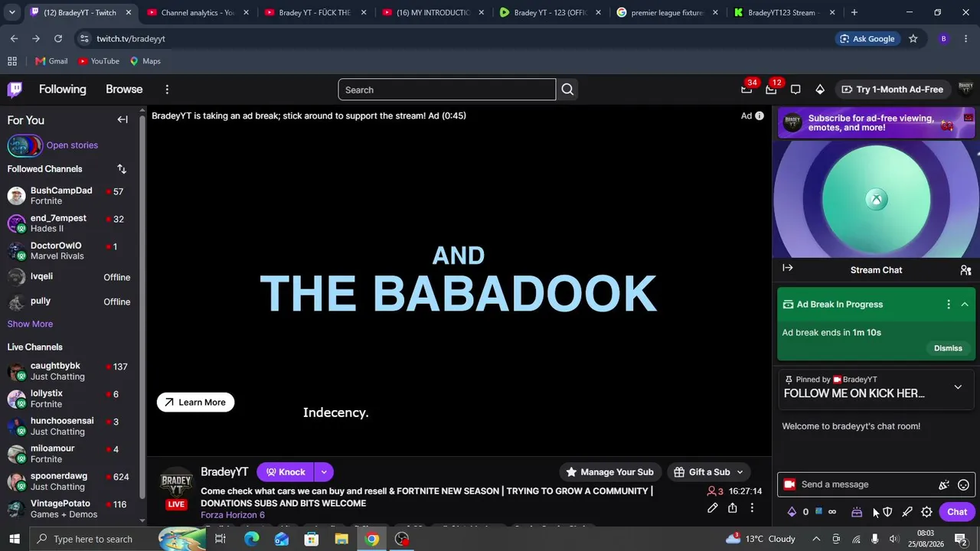Open the channel points treasure chest

coord(857,512)
